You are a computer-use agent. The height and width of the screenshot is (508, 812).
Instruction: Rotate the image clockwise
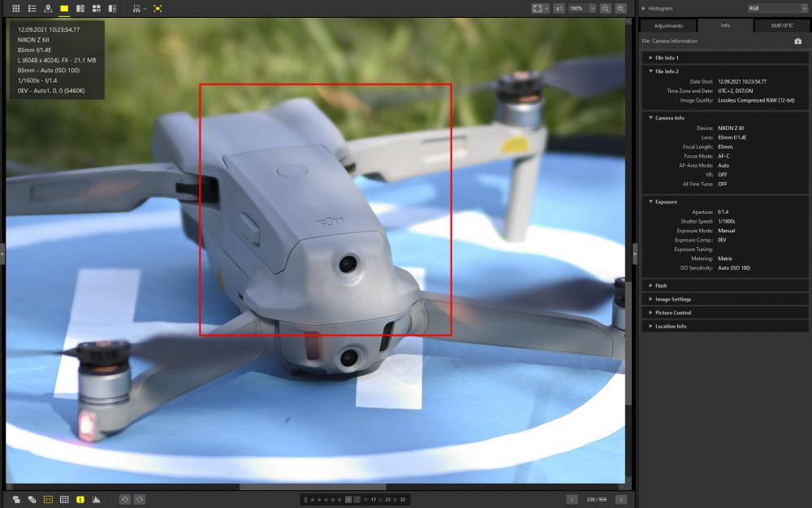pyautogui.click(x=140, y=499)
